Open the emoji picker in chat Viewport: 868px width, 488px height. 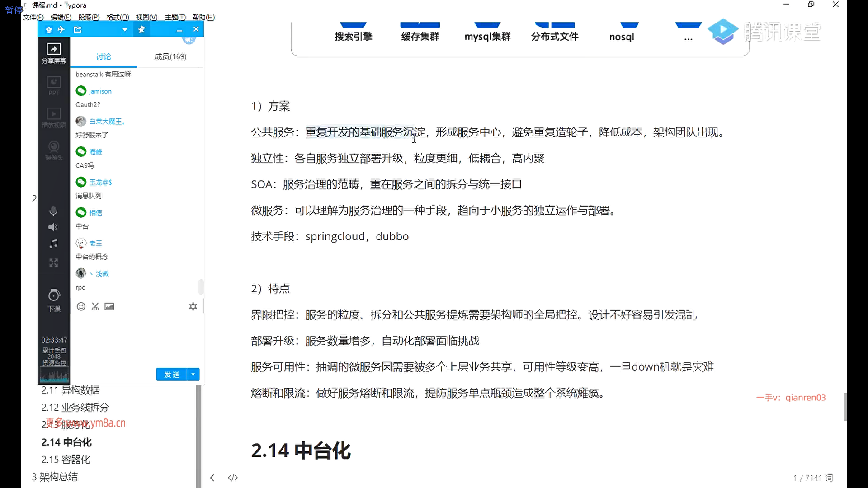pos(81,306)
